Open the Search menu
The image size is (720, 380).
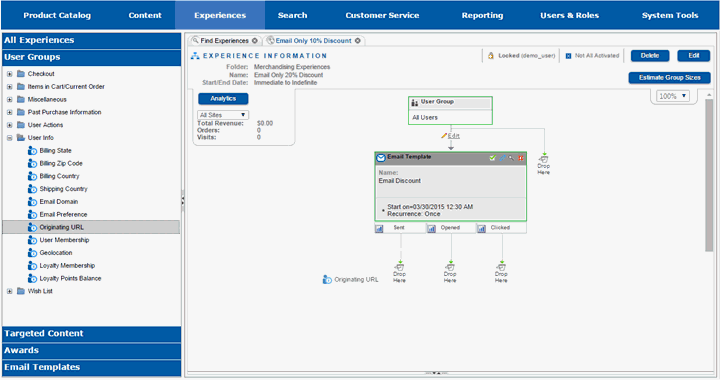coord(292,15)
